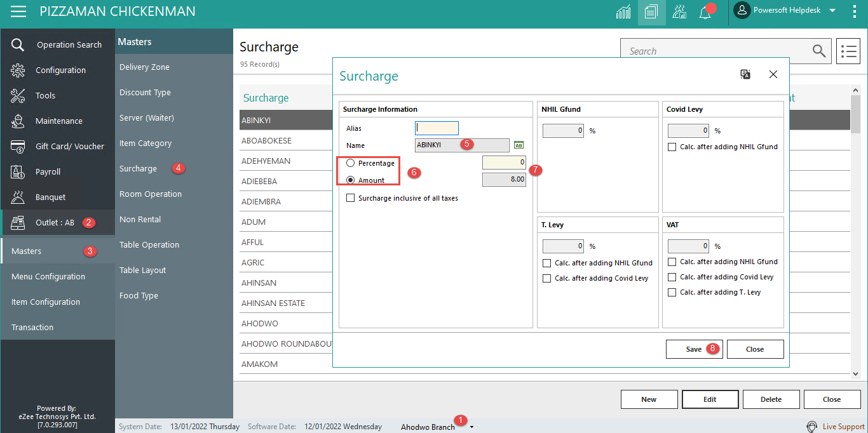Open the Ahodwo Branch selector dropdown
Image resolution: width=868 pixels, height=433 pixels.
470,426
